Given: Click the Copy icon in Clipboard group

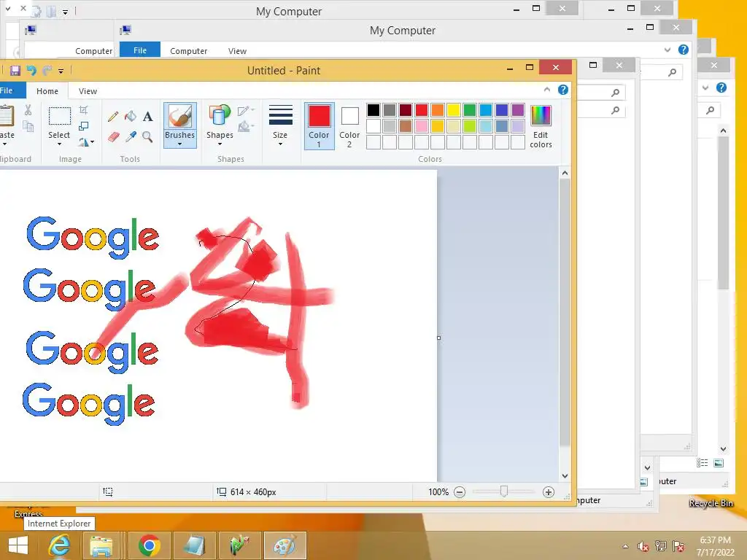Looking at the screenshot, I should pos(28,127).
